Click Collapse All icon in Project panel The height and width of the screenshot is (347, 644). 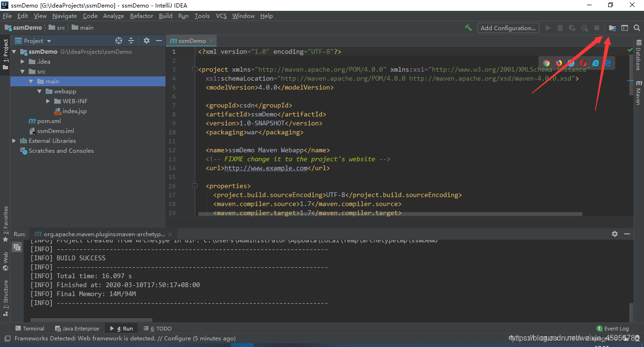pos(131,41)
